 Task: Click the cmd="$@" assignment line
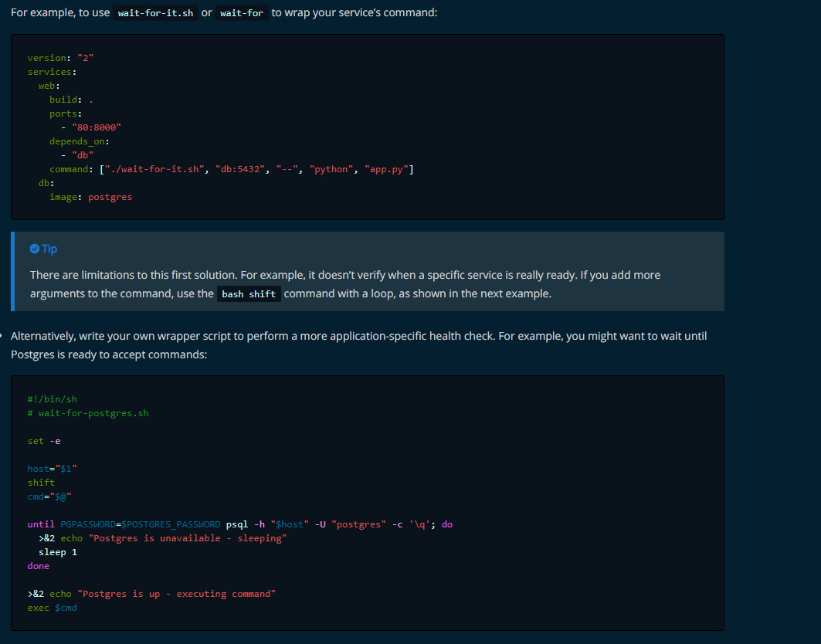(49, 497)
